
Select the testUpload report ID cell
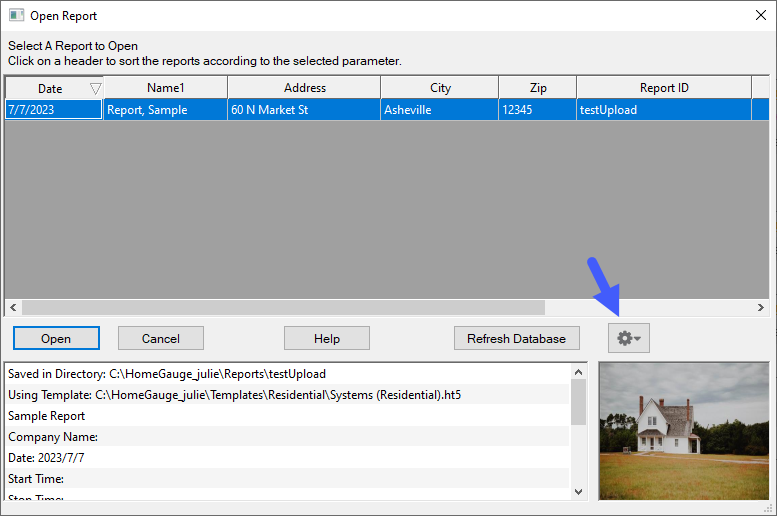(x=664, y=110)
